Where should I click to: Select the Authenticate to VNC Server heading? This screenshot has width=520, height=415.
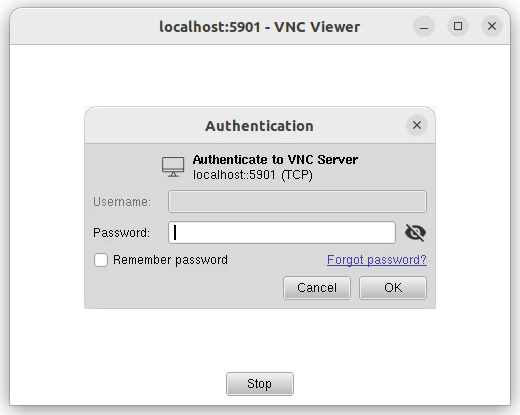pyautogui.click(x=275, y=160)
